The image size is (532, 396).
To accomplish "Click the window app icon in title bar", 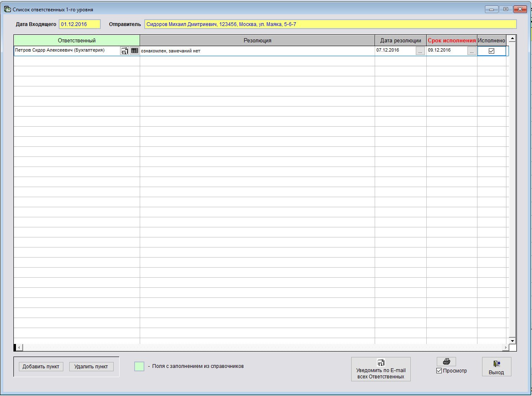I will point(7,9).
